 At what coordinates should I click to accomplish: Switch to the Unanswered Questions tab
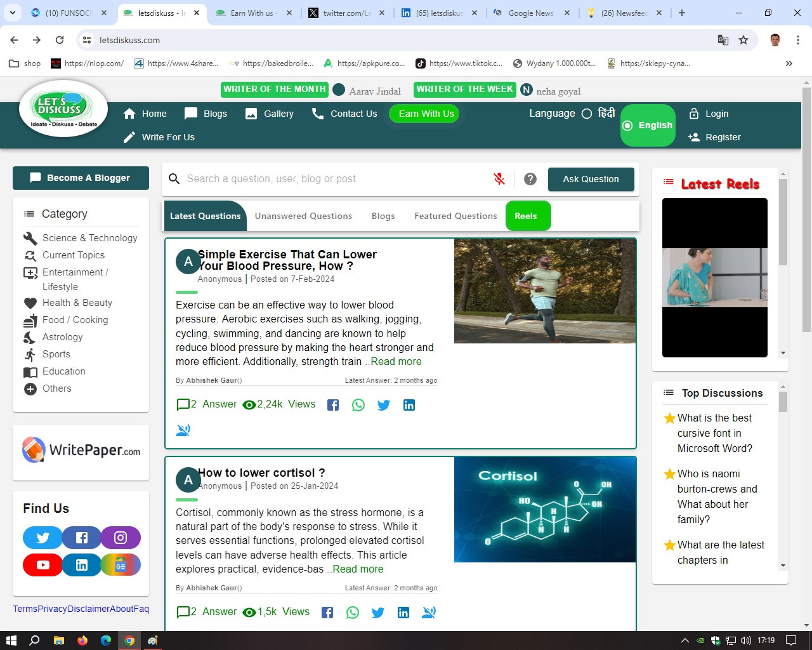pos(303,216)
